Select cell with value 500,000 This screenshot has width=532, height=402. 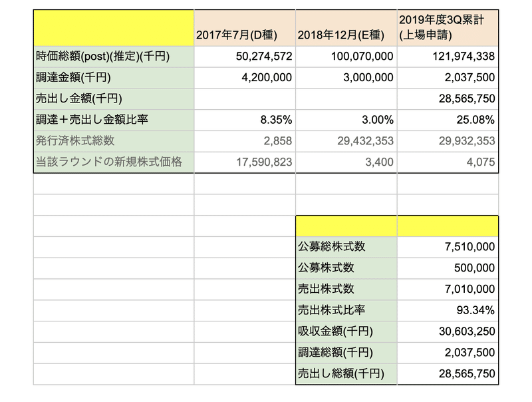(x=448, y=268)
